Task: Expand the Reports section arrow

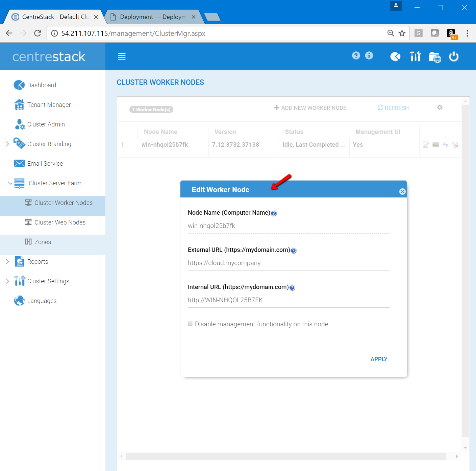Action: [x=7, y=262]
